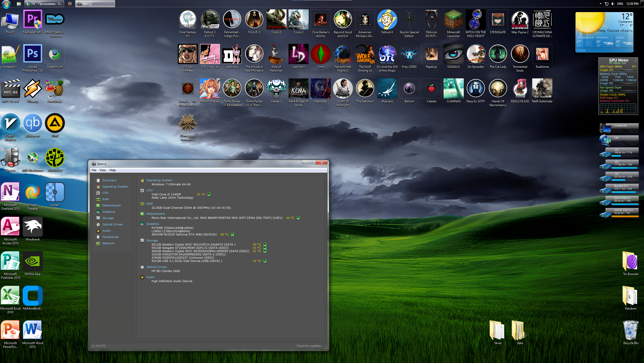Select the HP BD Combo 240d line
Viewport: 644px width, 363px height.
pyautogui.click(x=166, y=271)
